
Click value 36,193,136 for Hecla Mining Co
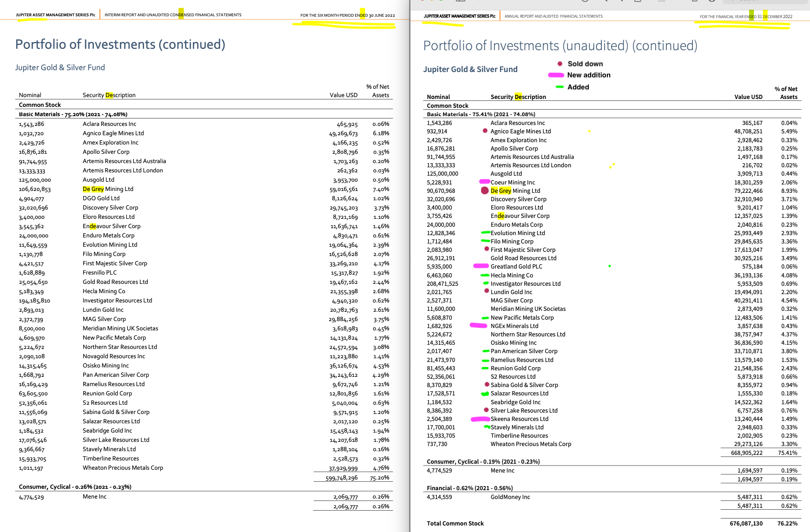748,276
